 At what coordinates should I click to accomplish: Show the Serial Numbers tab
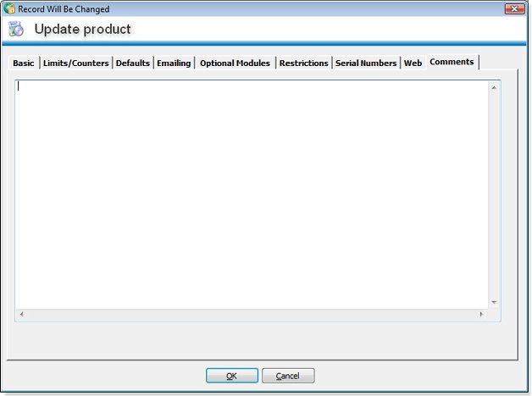[x=366, y=63]
